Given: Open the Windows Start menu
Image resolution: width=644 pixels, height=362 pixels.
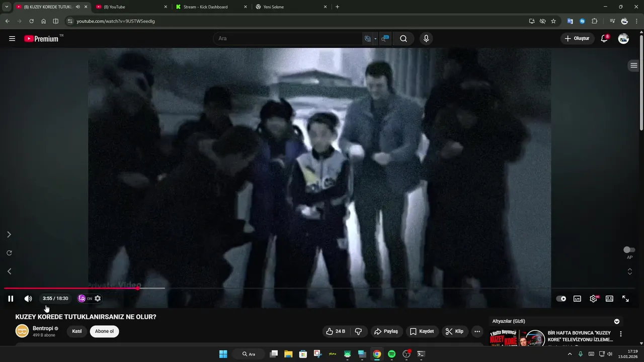Looking at the screenshot, I should coord(223,354).
